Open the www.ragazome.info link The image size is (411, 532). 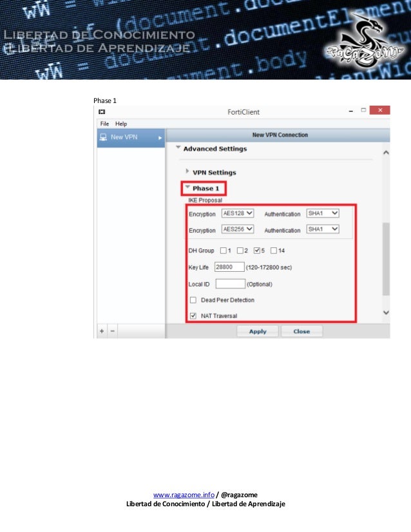(x=184, y=495)
